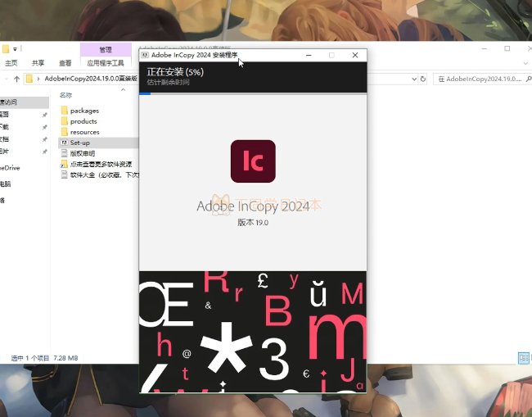The width and height of the screenshot is (532, 417).
Task: Click the up-directory arrow in Explorer
Action: (16, 79)
